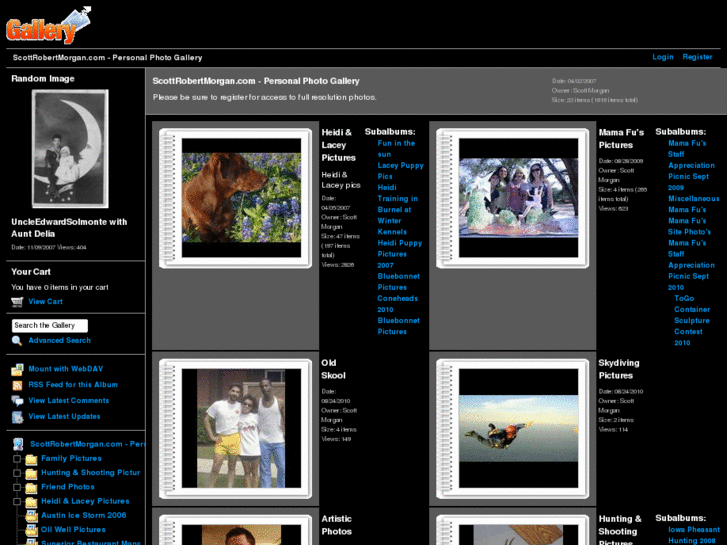The height and width of the screenshot is (545, 727).
Task: Open the Skydiving Pictures album title
Action: pos(619,369)
